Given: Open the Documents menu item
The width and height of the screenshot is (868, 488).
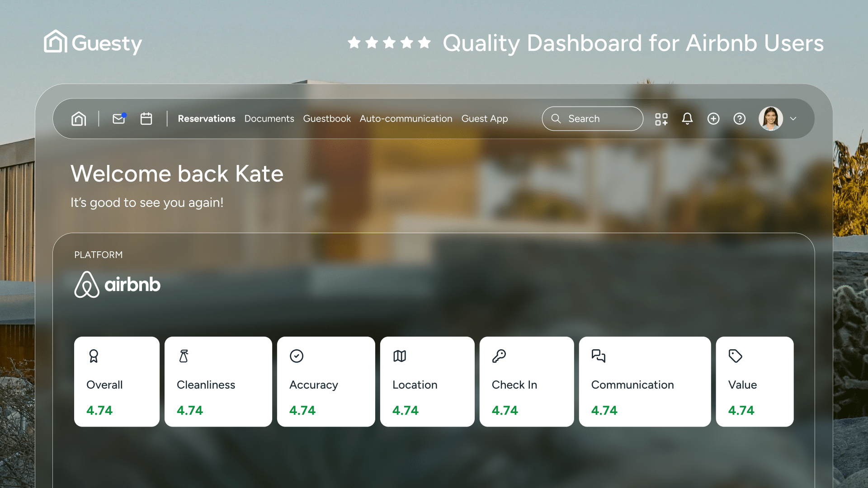Looking at the screenshot, I should point(269,119).
